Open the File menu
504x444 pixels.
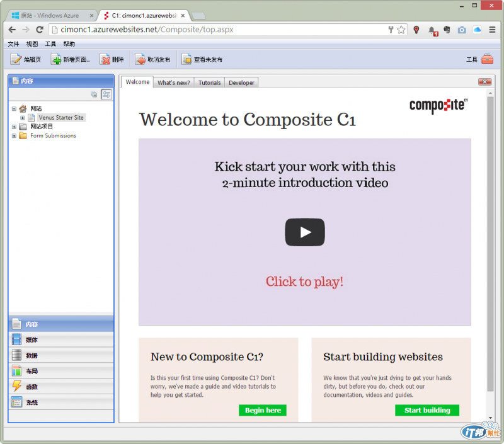tap(13, 44)
